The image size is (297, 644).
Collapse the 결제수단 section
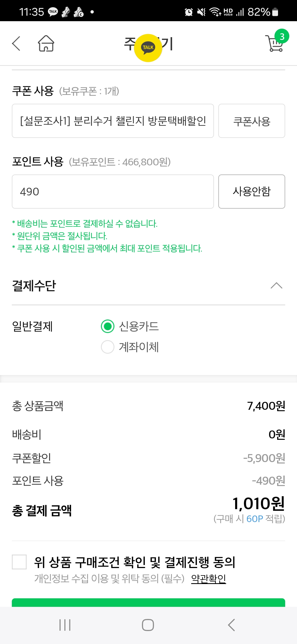(x=276, y=286)
